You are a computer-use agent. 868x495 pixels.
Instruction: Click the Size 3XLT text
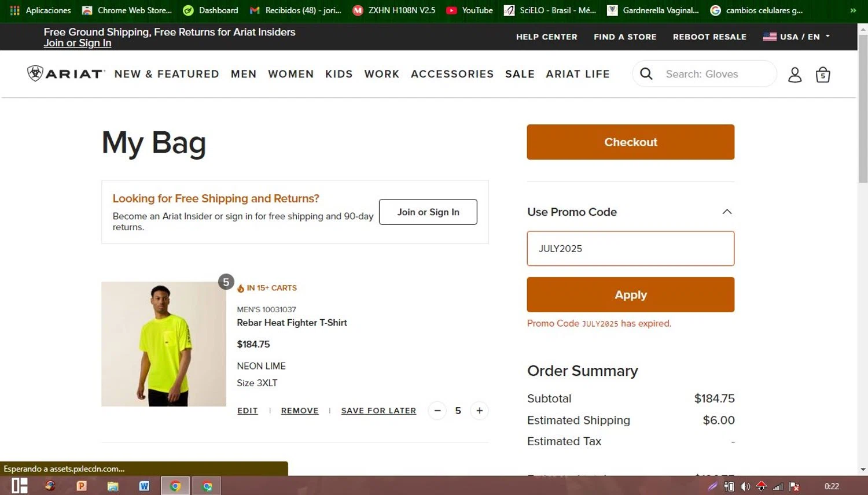(x=257, y=383)
